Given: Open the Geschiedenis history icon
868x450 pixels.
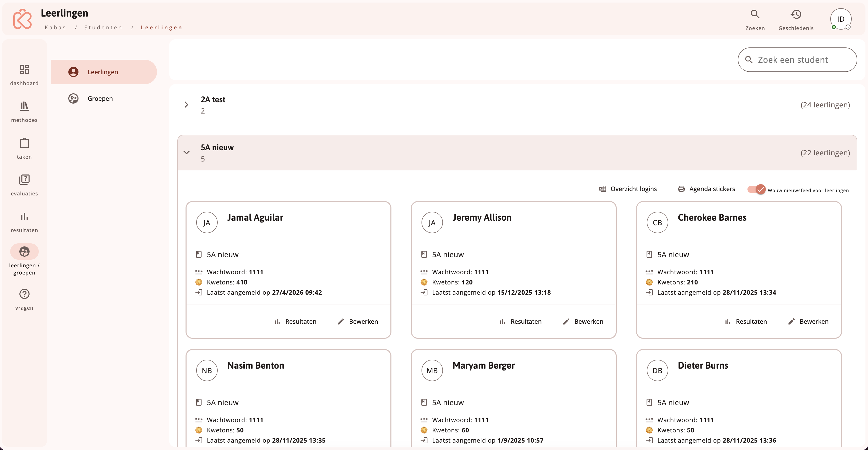Looking at the screenshot, I should click(796, 14).
